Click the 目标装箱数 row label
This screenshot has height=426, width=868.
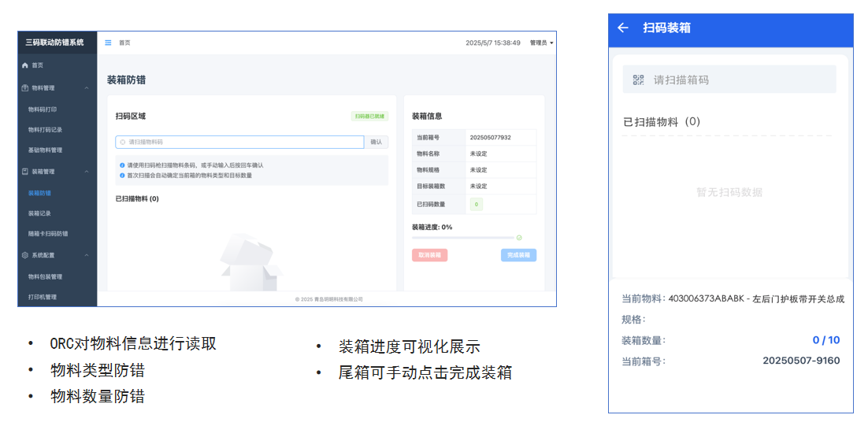pos(431,186)
